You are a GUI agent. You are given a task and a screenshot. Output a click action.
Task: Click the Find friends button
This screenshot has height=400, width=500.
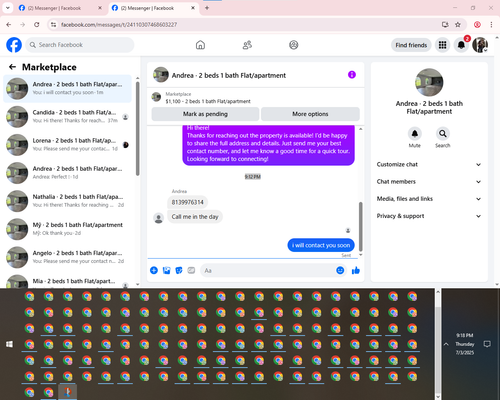coord(411,45)
